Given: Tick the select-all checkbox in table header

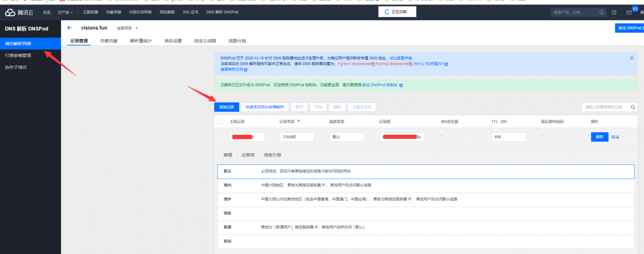Looking at the screenshot, I should [x=220, y=121].
